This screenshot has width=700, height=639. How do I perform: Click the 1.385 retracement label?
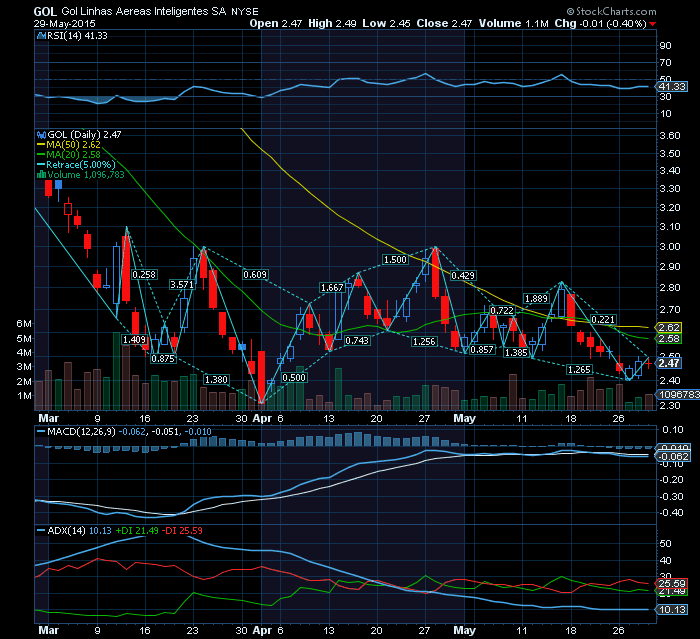516,353
